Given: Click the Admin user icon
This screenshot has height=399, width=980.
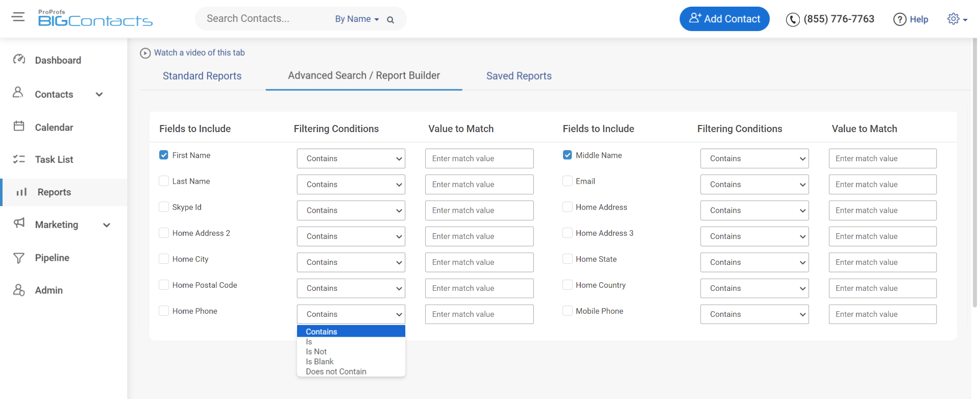Looking at the screenshot, I should click(19, 290).
